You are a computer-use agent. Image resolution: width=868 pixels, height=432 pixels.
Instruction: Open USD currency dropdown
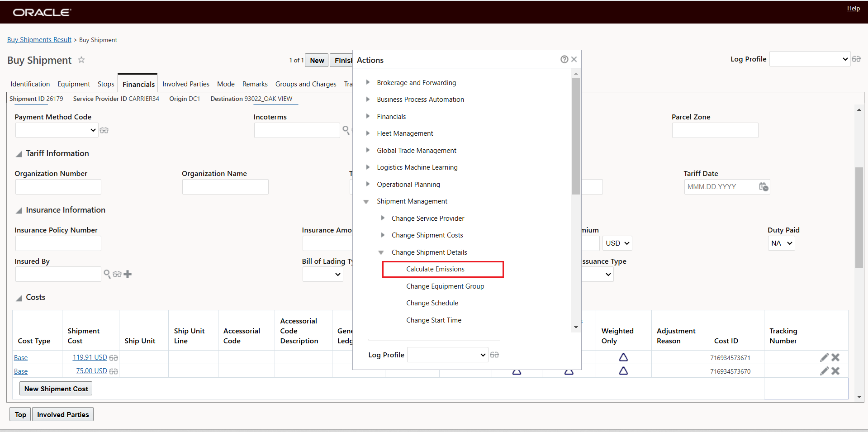[x=617, y=243]
